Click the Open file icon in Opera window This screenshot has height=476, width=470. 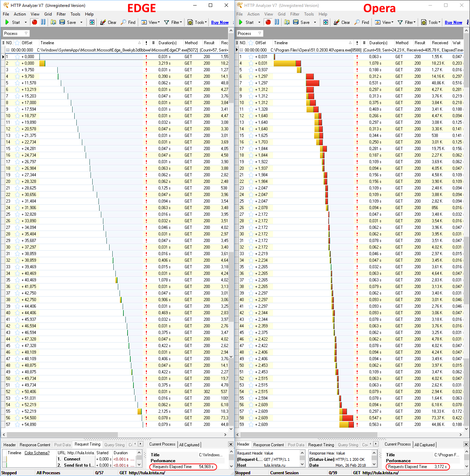(287, 22)
